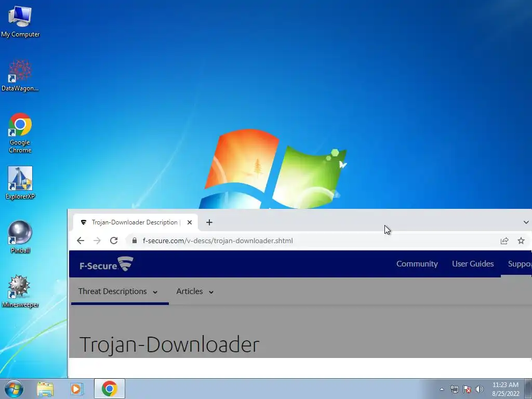The height and width of the screenshot is (399, 532).
Task: Open the Action Center flag icon
Action: (467, 389)
